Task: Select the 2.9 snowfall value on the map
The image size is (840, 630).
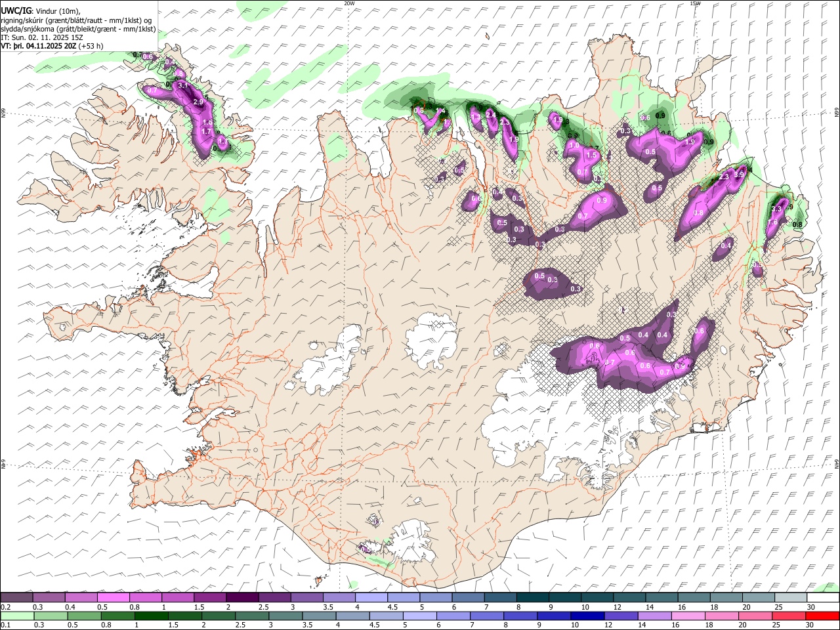Action: coord(198,102)
